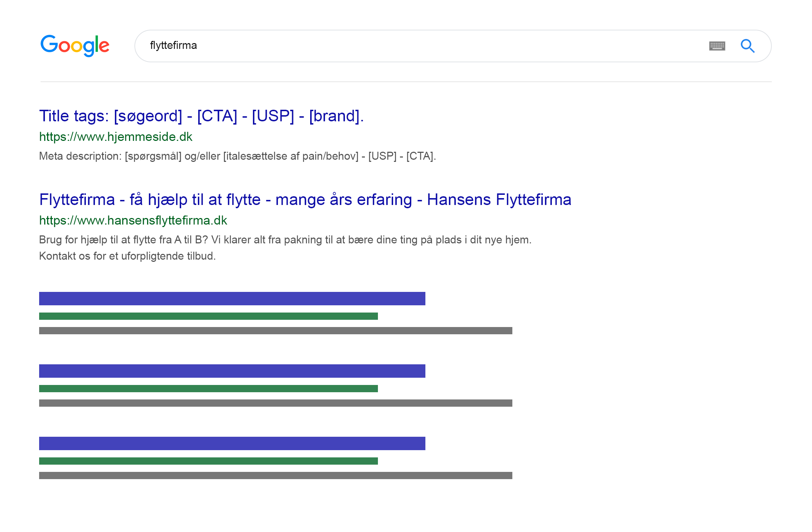Click the Meta description template text

click(237, 156)
